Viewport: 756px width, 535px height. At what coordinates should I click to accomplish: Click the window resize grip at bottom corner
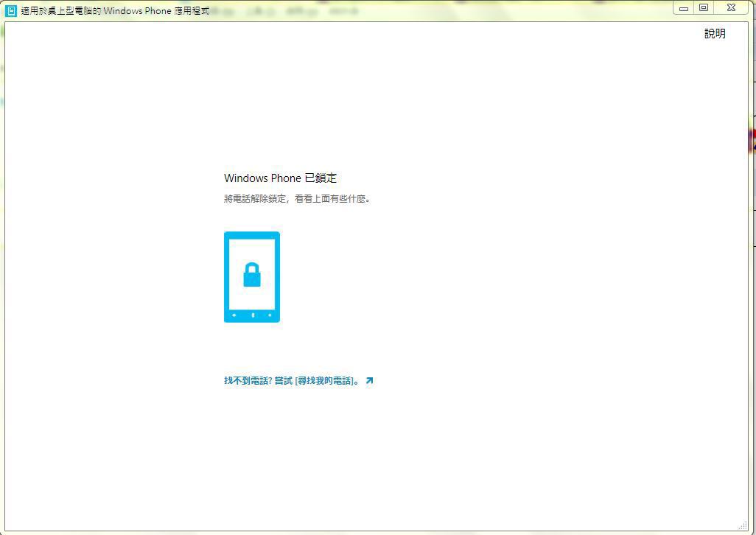pyautogui.click(x=743, y=525)
